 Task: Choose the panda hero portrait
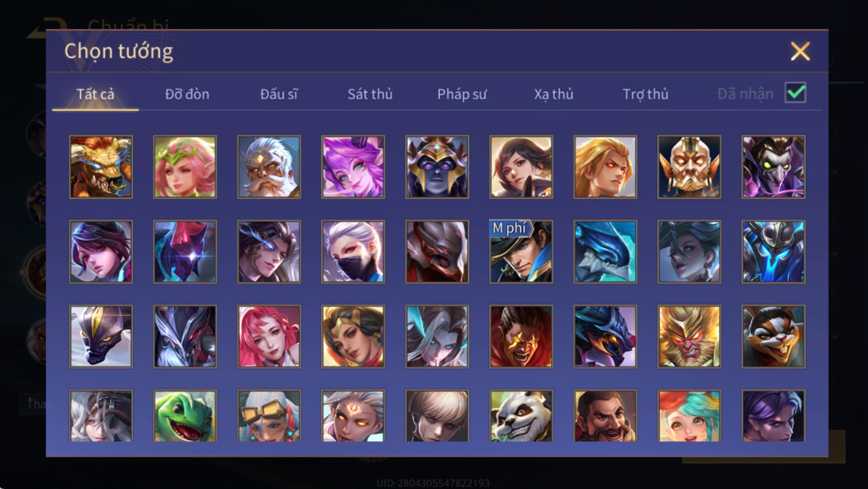click(x=521, y=415)
